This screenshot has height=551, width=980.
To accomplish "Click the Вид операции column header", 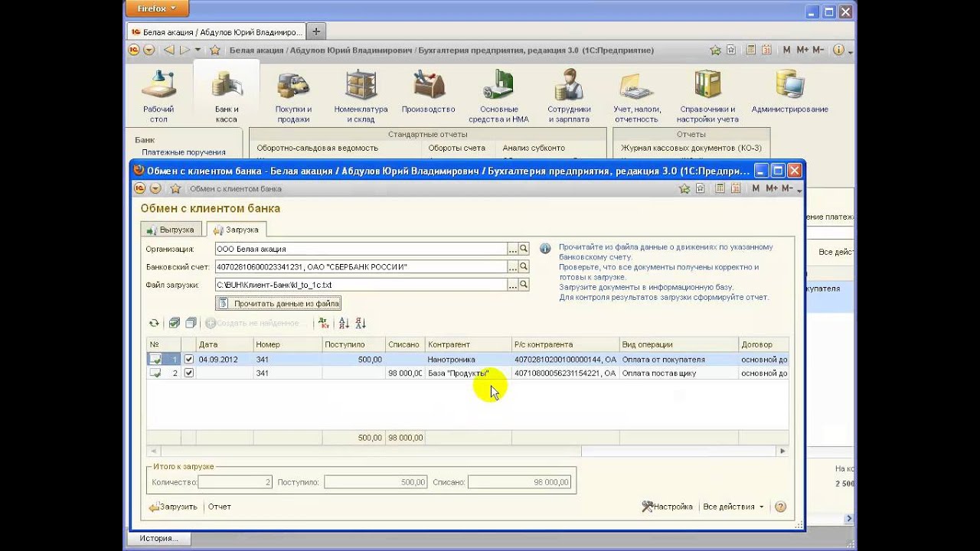I will pyautogui.click(x=678, y=344).
